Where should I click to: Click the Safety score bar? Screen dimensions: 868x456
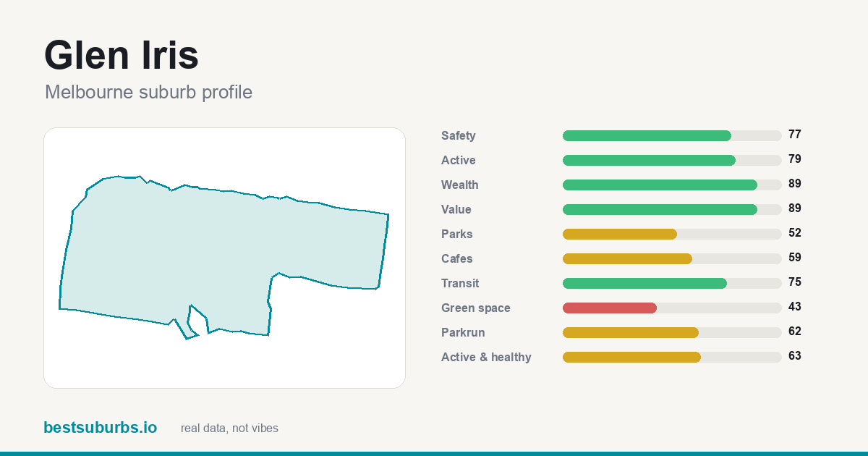[x=672, y=135]
